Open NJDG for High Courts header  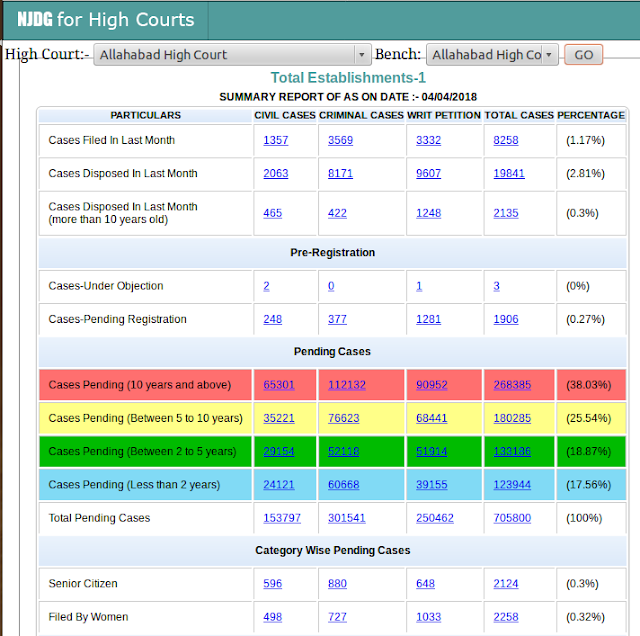[105, 20]
